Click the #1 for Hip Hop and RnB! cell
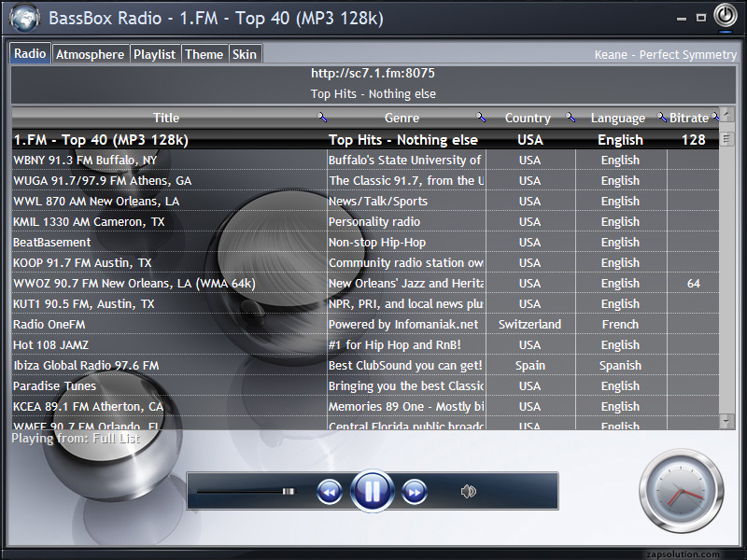 click(406, 344)
